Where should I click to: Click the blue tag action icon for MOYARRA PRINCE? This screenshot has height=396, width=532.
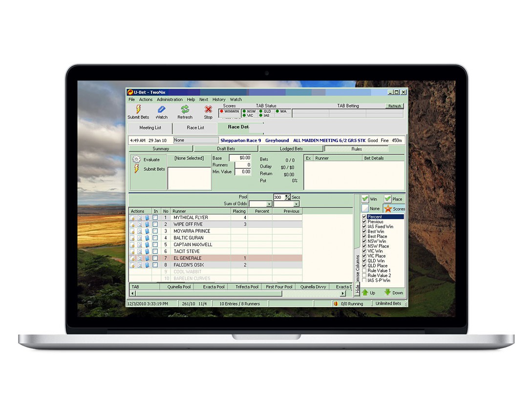(147, 231)
